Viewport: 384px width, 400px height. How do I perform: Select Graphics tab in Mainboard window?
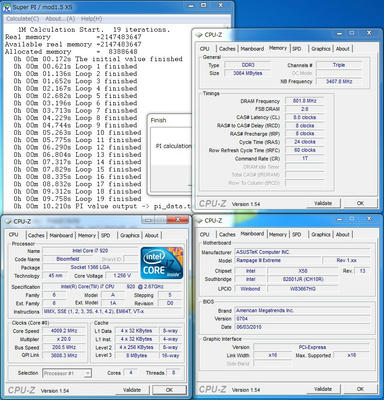321,234
